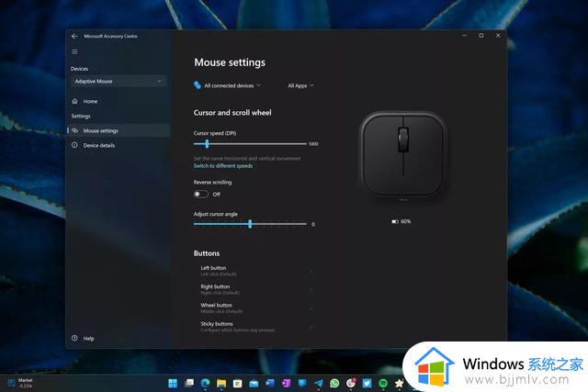Click Switch to different speeds link
Screen dimensions: 588x392
(x=223, y=165)
